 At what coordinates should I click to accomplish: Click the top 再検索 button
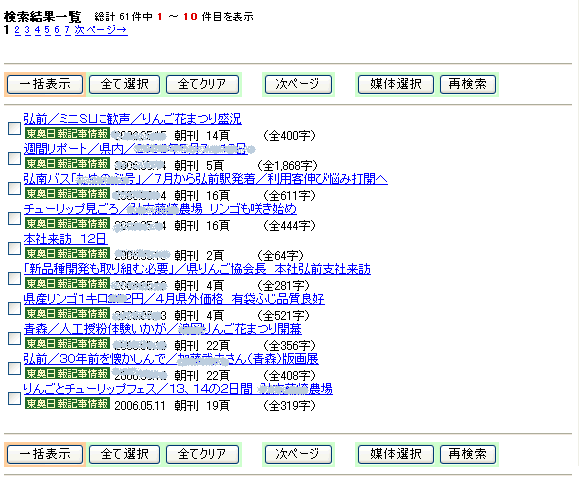click(468, 84)
